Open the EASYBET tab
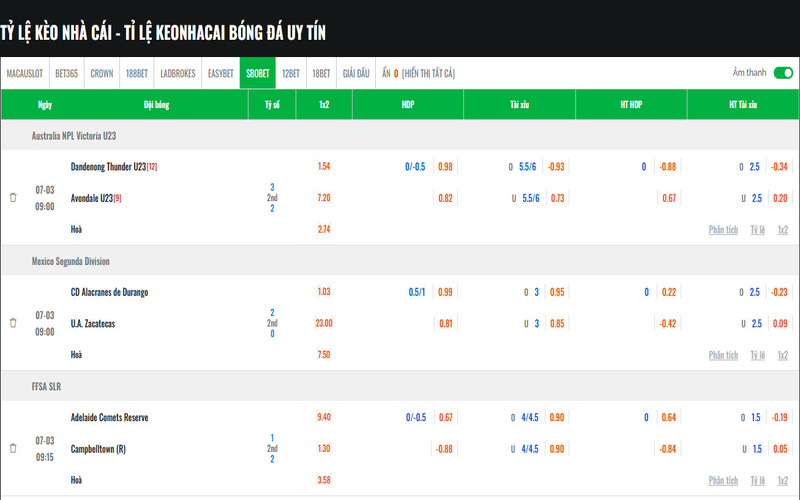 [221, 74]
